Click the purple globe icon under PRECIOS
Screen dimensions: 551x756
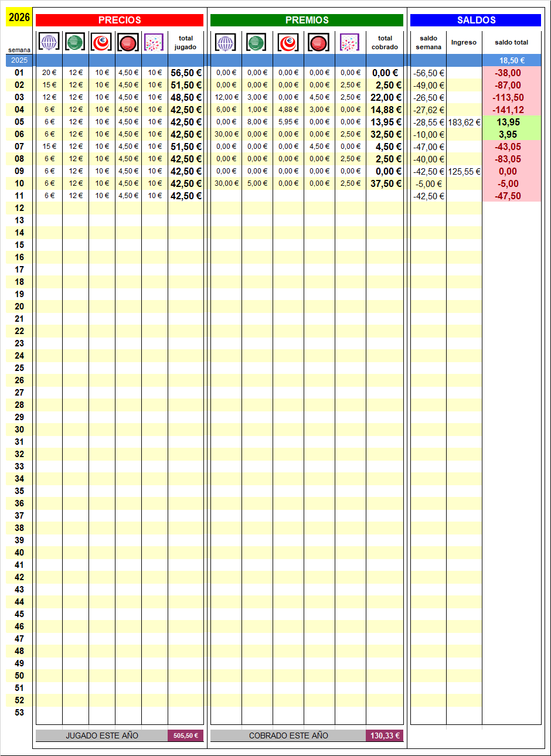[x=49, y=42]
